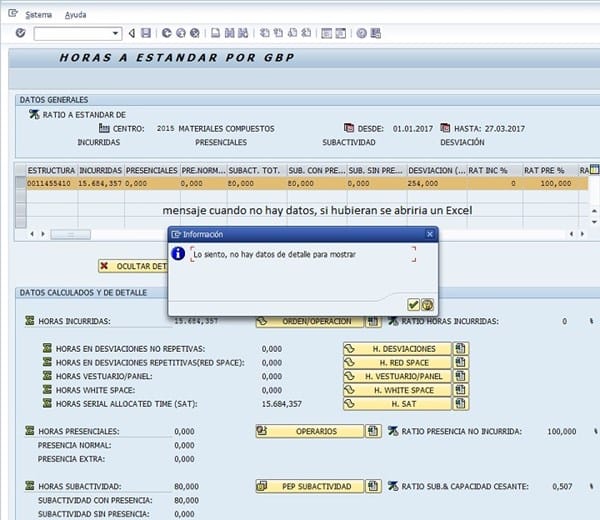Click the export icon next to H. VESTUARIO/PANEL
The image size is (600, 520).
(461, 376)
